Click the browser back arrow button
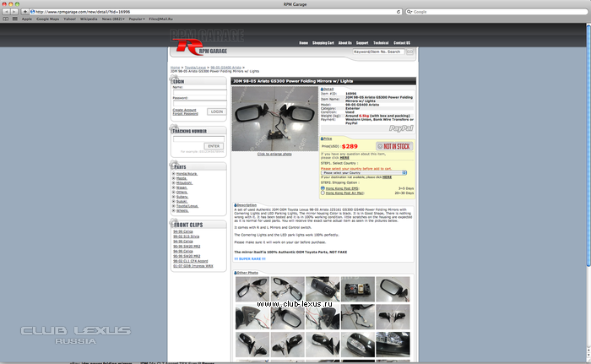 coord(5,11)
